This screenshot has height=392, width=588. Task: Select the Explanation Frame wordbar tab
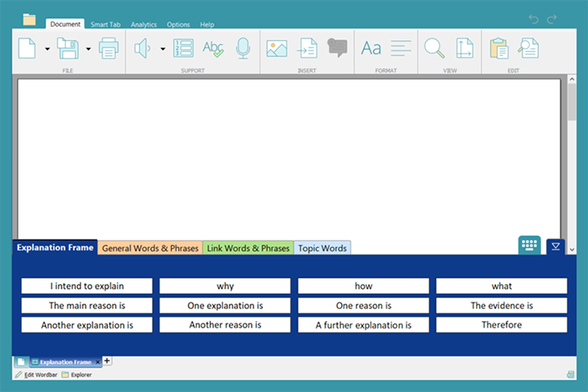[55, 248]
